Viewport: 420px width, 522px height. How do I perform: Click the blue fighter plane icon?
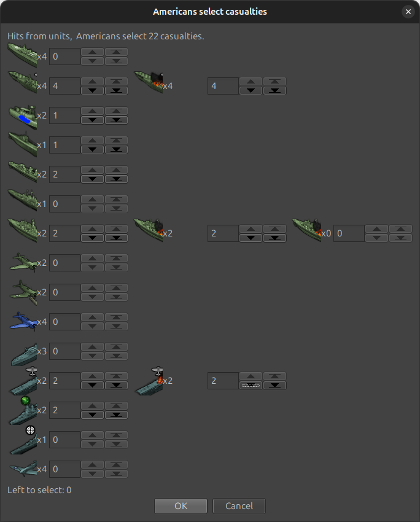coord(23,321)
